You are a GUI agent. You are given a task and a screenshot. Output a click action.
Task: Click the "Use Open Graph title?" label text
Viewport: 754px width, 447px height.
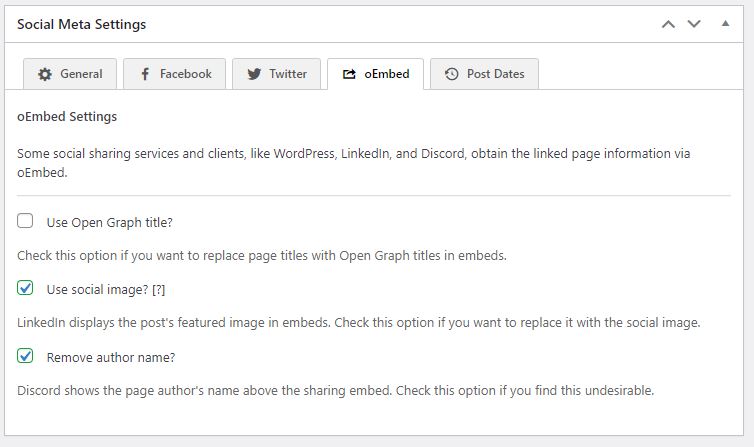point(110,222)
